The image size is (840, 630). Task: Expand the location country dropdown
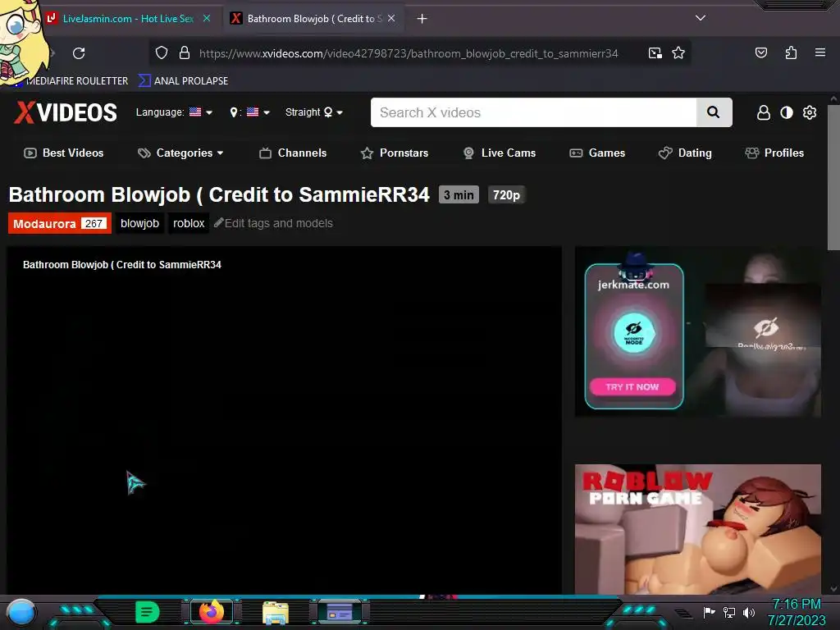(x=249, y=112)
